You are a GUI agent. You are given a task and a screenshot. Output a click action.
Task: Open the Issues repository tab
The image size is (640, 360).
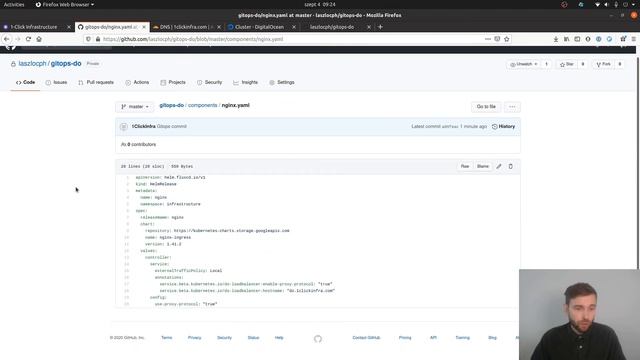coord(56,82)
